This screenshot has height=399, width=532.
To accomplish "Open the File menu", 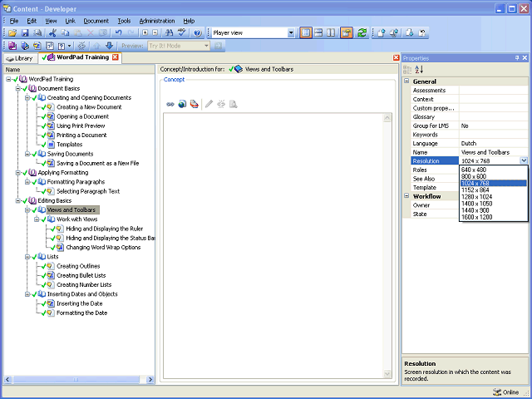I will (x=14, y=21).
